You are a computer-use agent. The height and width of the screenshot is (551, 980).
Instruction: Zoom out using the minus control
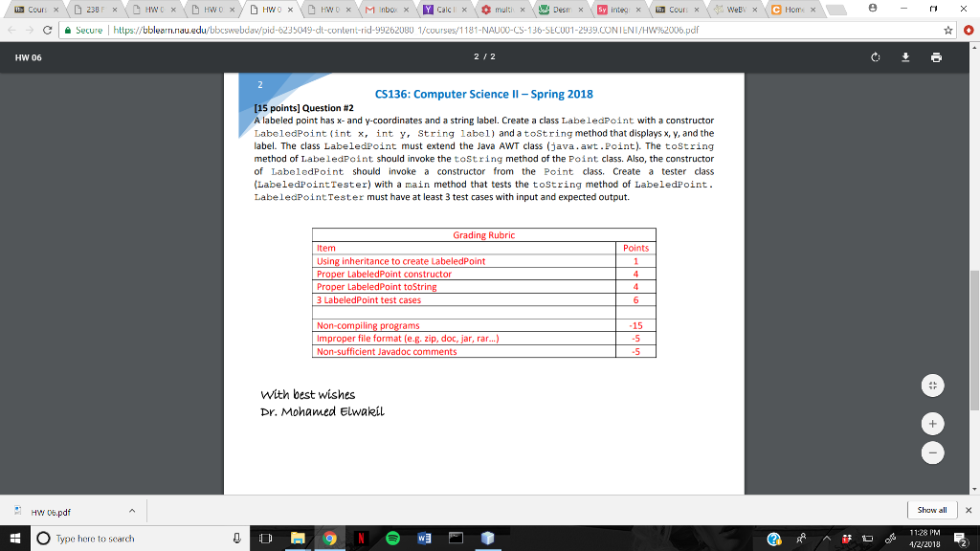point(932,452)
